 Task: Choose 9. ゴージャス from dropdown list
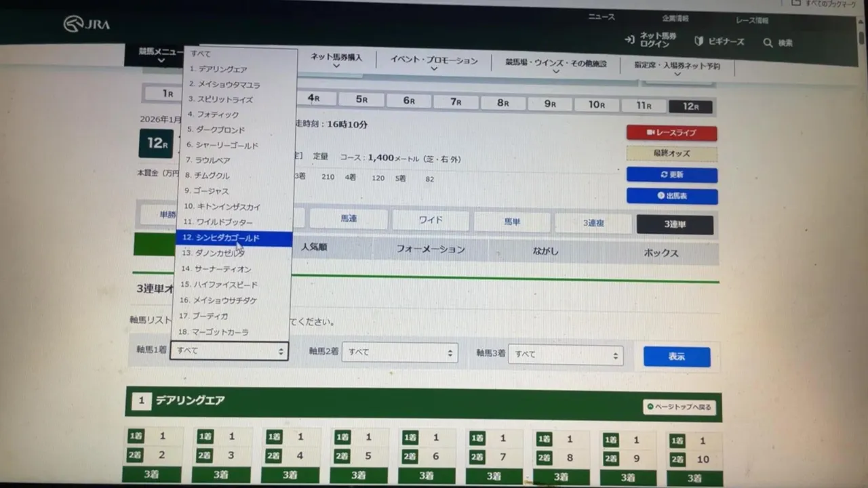coord(236,191)
